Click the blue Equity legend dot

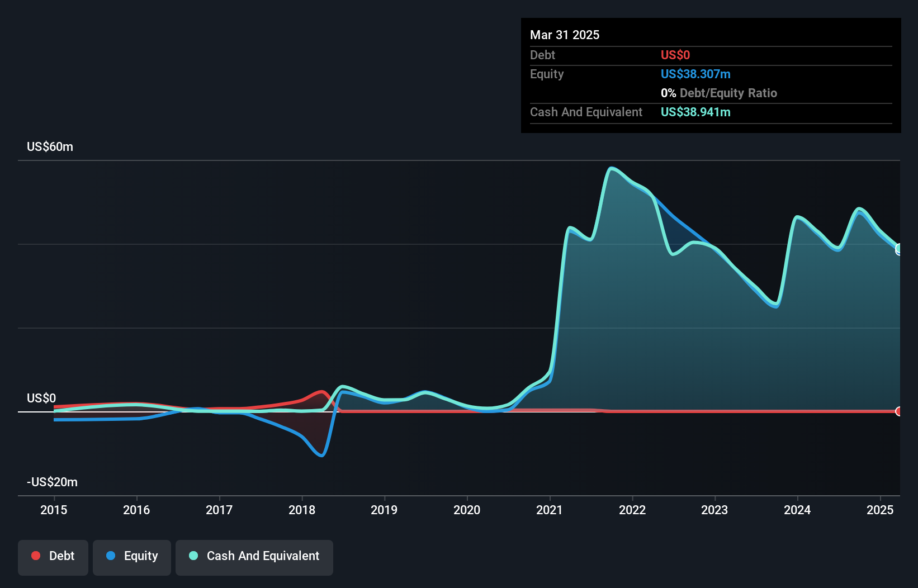[111, 556]
